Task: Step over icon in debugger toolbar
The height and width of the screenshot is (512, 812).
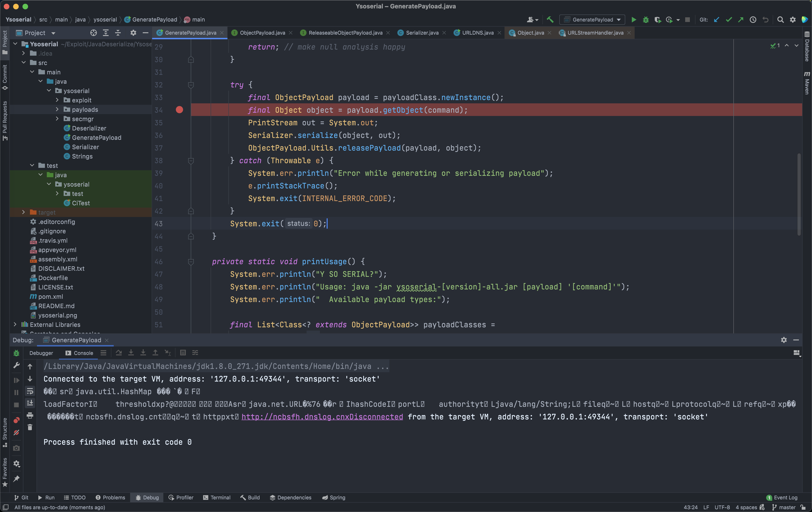Action: (119, 353)
